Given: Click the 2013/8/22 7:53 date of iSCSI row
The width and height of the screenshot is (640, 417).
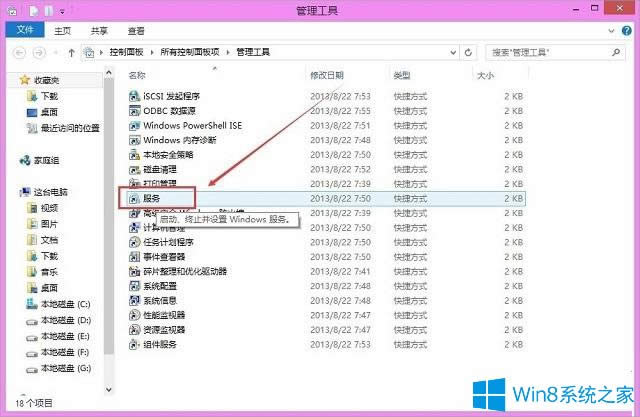Looking at the screenshot, I should 340,96.
